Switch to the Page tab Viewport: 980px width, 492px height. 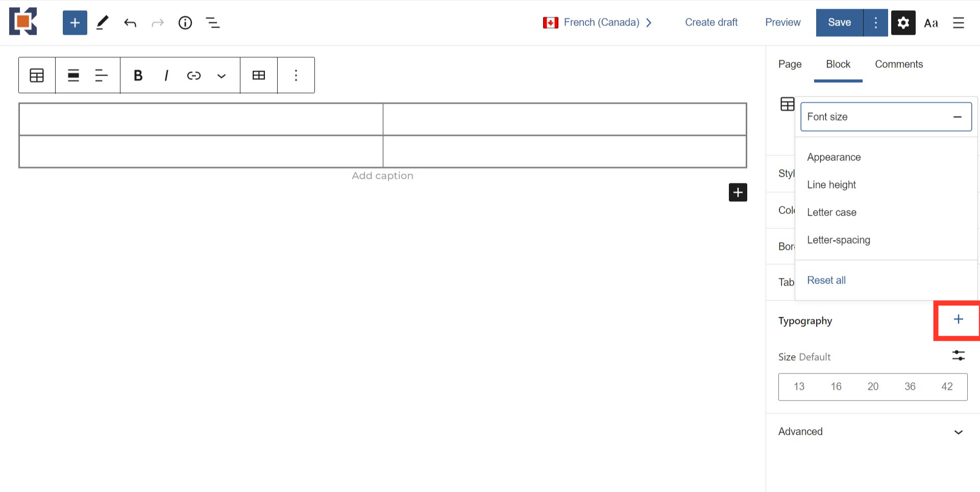pos(790,64)
